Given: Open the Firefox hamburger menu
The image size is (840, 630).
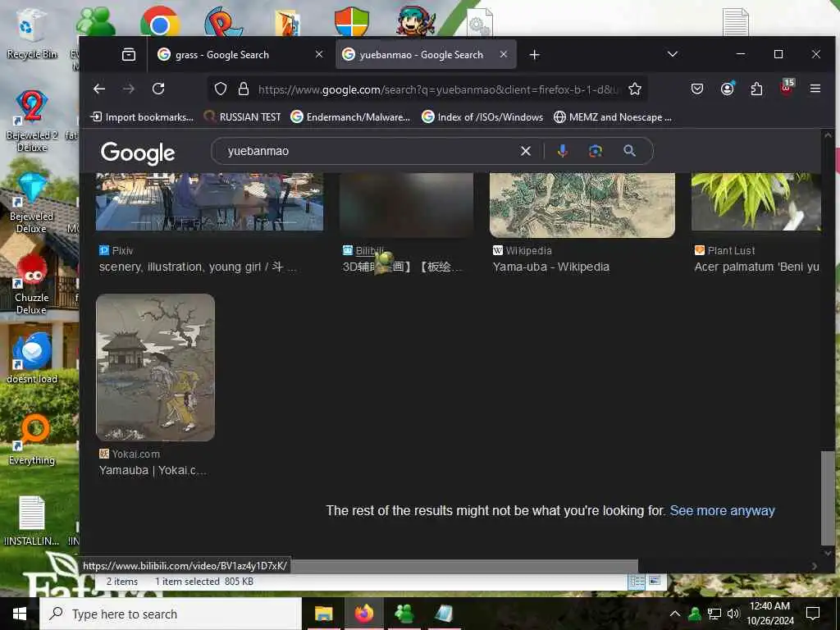Looking at the screenshot, I should click(815, 89).
